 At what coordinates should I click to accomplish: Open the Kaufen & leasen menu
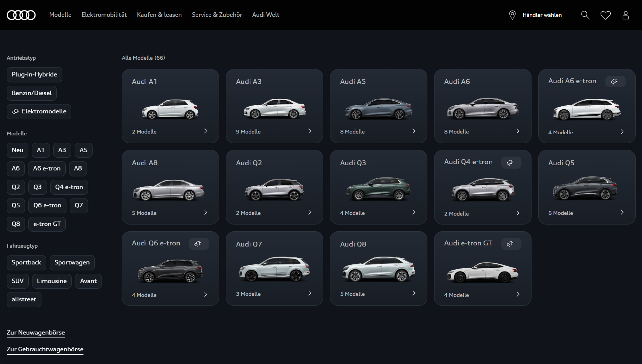tap(159, 15)
